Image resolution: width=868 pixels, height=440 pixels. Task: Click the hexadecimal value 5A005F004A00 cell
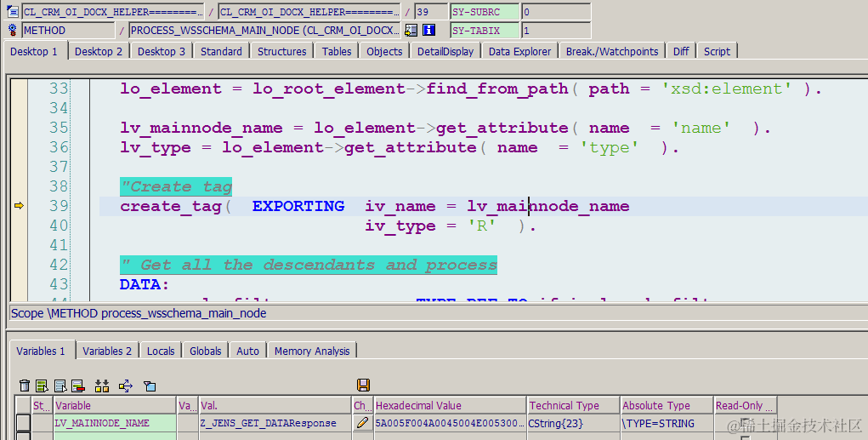450,423
